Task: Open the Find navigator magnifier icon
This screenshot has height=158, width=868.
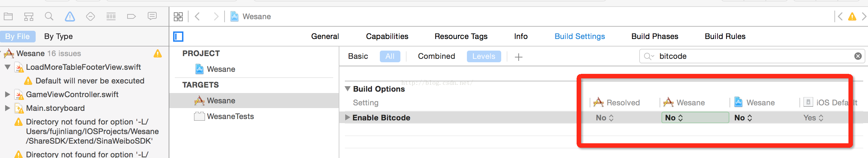Action: [x=49, y=16]
